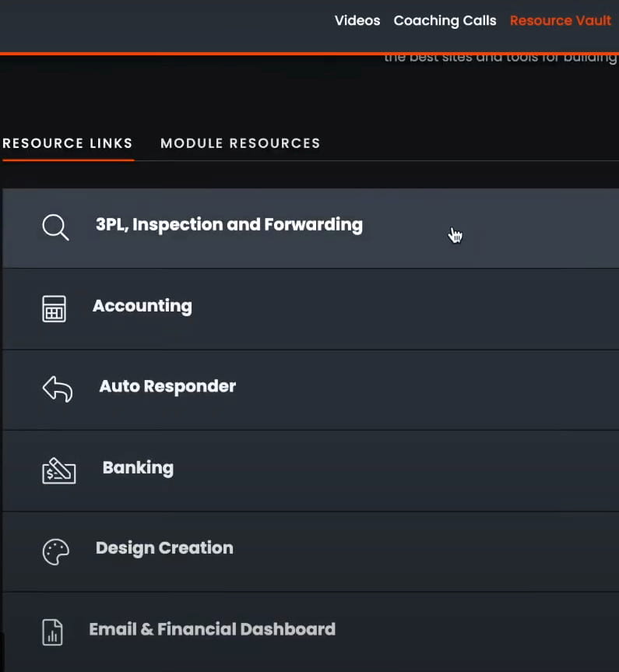This screenshot has height=672, width=619.
Task: Open the Videos nav item
Action: (357, 20)
